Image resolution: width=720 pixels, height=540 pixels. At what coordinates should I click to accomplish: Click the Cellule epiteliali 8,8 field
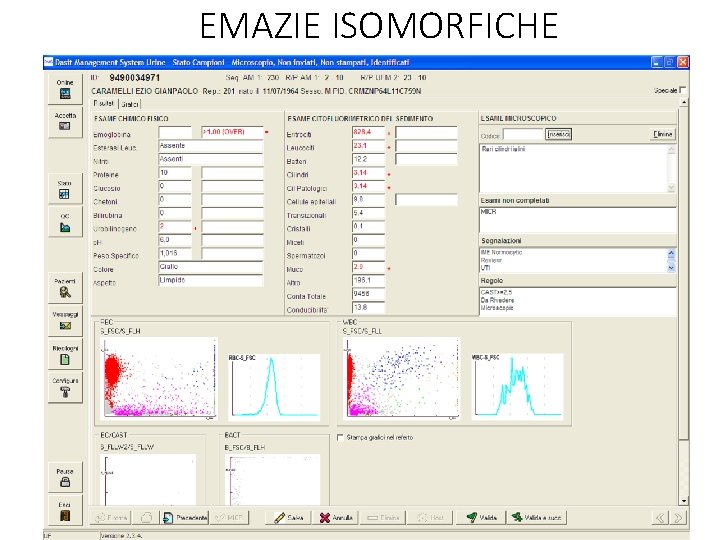[368, 200]
